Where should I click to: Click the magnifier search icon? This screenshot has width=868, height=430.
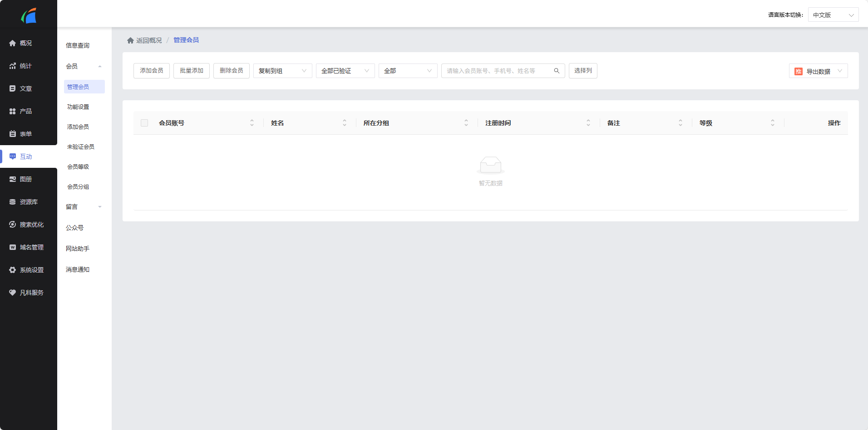point(557,71)
